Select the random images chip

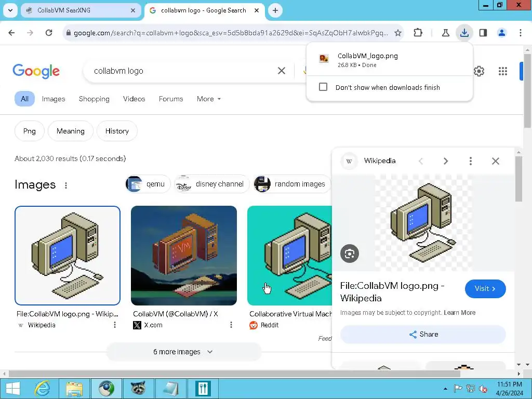pos(292,184)
